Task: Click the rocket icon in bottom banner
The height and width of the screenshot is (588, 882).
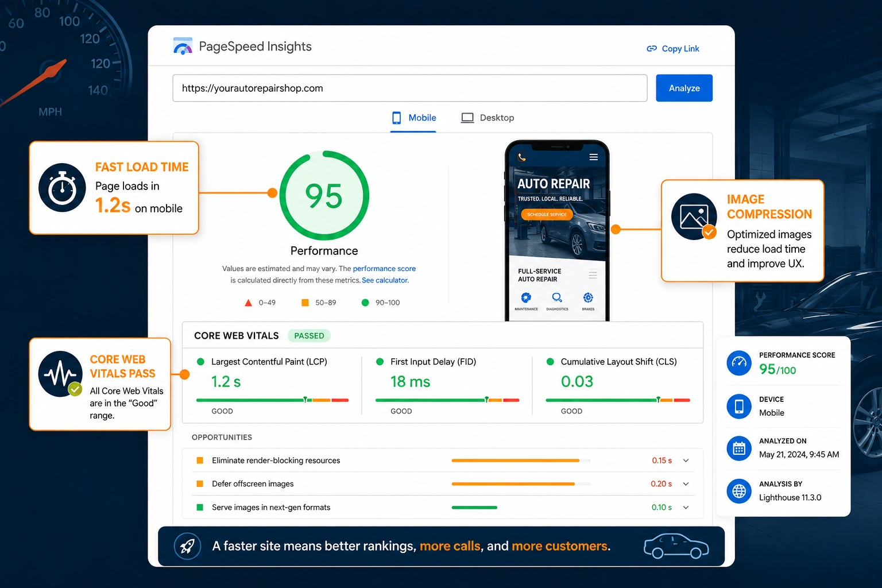Action: coord(187,546)
